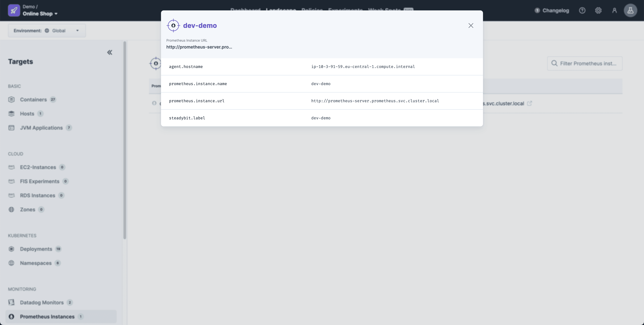Screen dimensions: 644x325
Task: Collapse the Targets sidebar panel
Action: (x=110, y=52)
